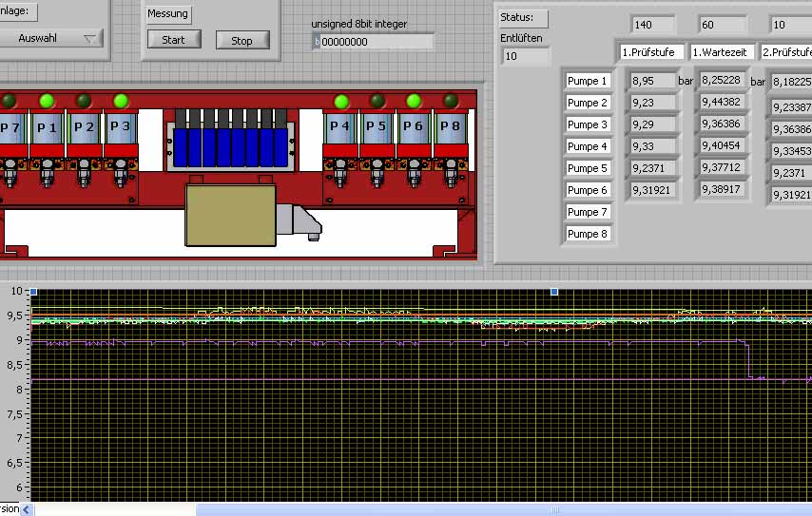Toggle the dark LED above pump P5
The height and width of the screenshot is (516, 812).
(x=377, y=101)
